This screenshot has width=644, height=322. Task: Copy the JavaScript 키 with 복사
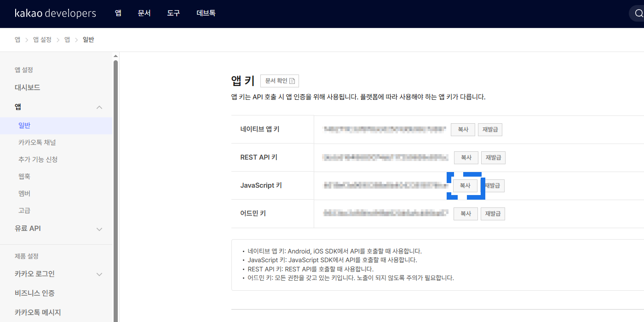(x=465, y=186)
